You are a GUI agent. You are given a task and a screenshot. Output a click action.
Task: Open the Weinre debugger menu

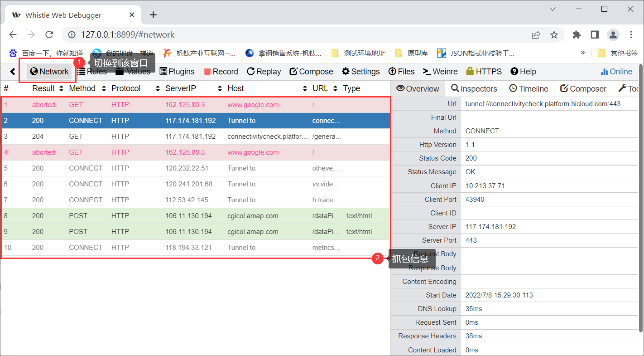coord(440,72)
